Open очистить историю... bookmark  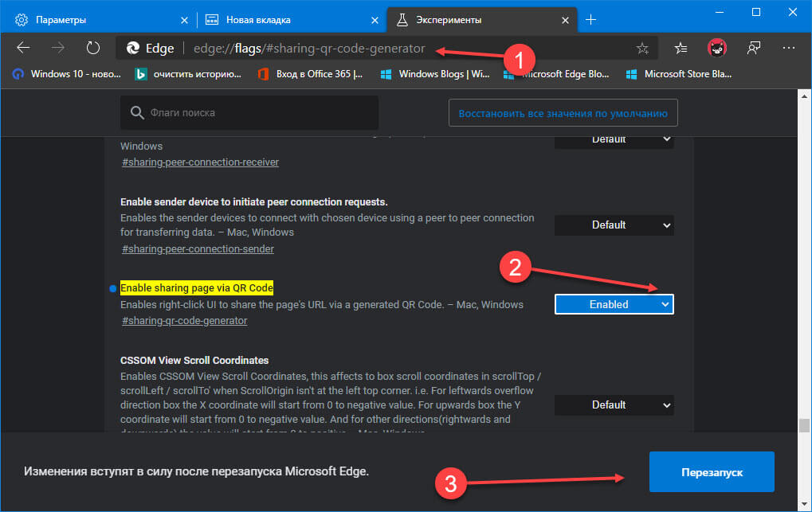coord(188,74)
